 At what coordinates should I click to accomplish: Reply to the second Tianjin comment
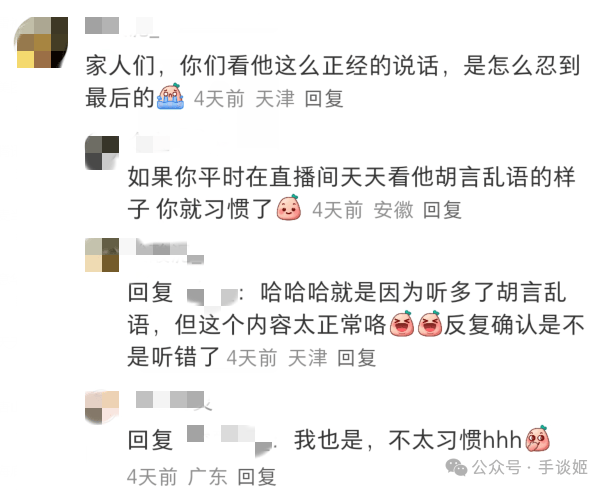pos(356,357)
